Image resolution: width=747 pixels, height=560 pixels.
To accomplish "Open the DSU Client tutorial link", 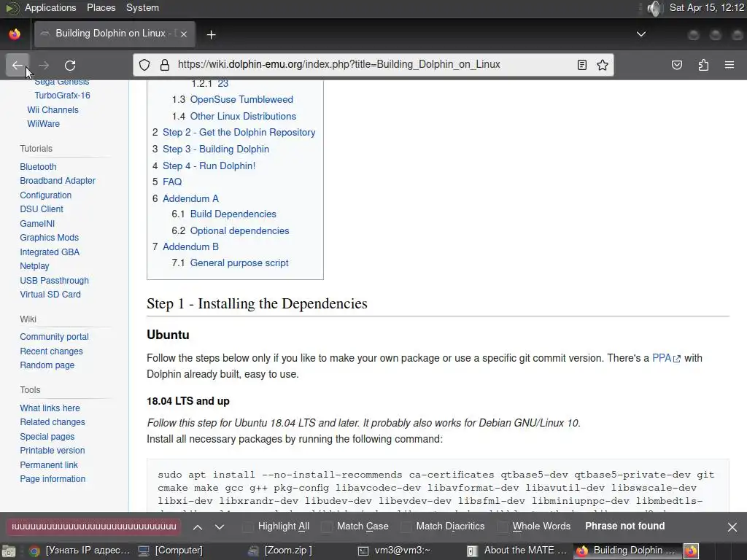I will pyautogui.click(x=42, y=209).
